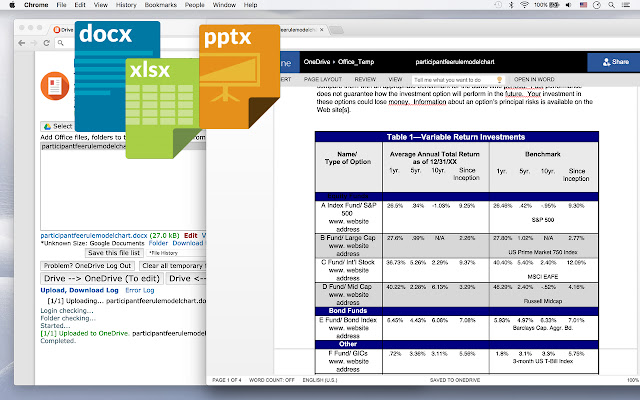Click the battery 100% indicator
This screenshot has width=640, height=400.
point(547,5)
